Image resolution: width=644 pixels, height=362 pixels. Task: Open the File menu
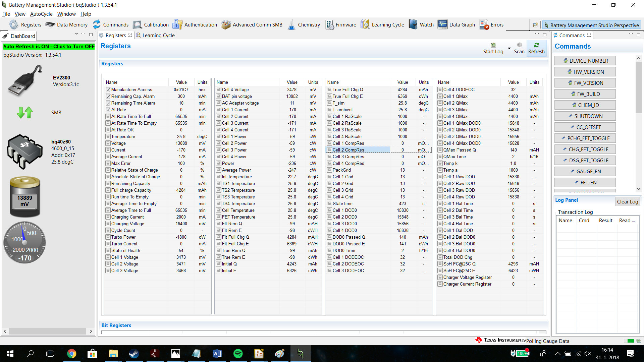pos(6,14)
